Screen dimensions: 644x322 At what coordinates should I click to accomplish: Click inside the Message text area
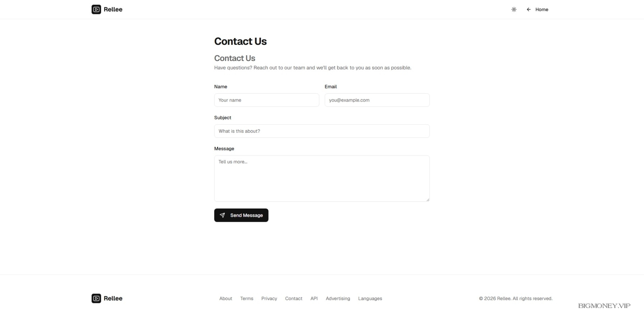click(322, 178)
